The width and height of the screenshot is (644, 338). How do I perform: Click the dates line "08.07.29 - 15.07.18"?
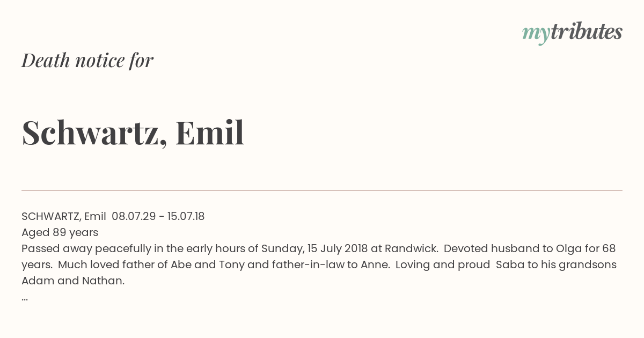coord(158,216)
